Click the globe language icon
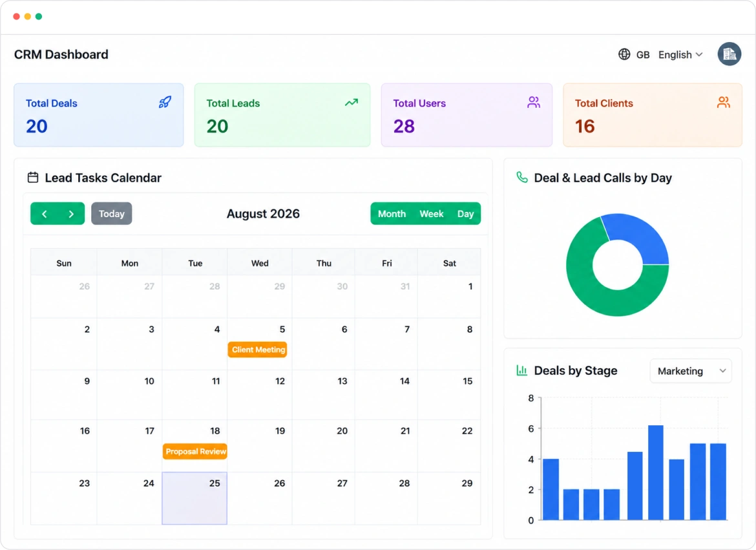Image resolution: width=756 pixels, height=550 pixels. point(624,54)
